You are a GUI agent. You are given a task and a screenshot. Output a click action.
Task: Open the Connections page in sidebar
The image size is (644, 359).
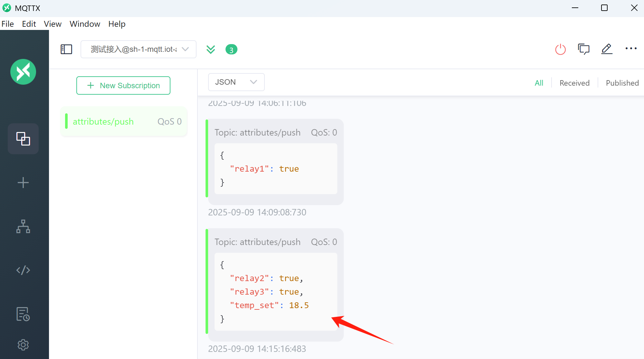(x=23, y=139)
